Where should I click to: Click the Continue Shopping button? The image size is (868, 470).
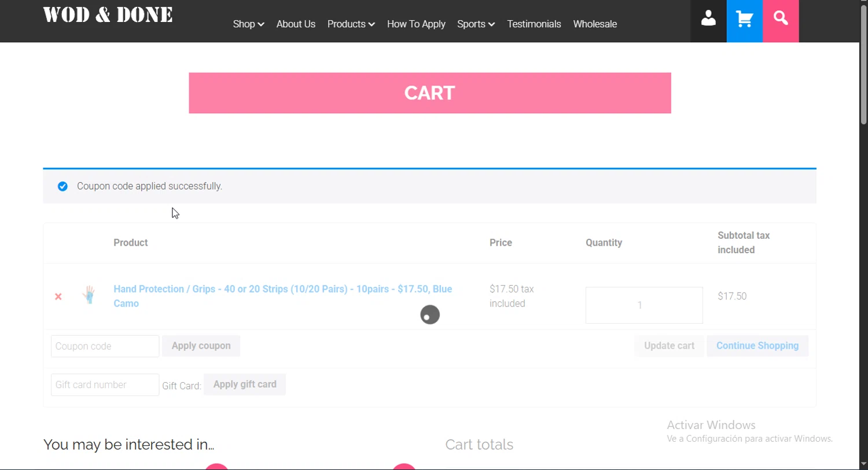(757, 346)
